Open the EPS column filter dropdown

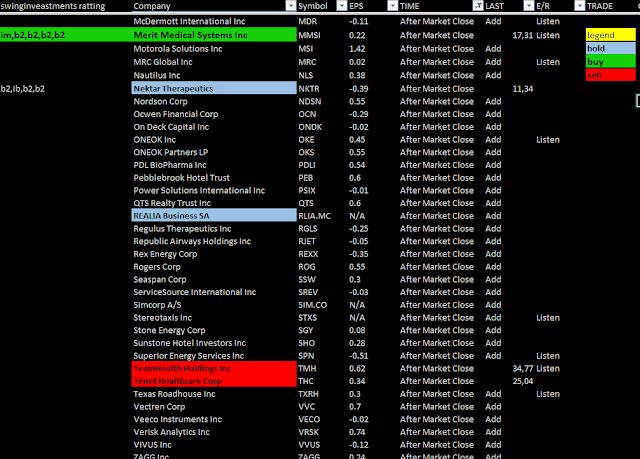tap(392, 6)
